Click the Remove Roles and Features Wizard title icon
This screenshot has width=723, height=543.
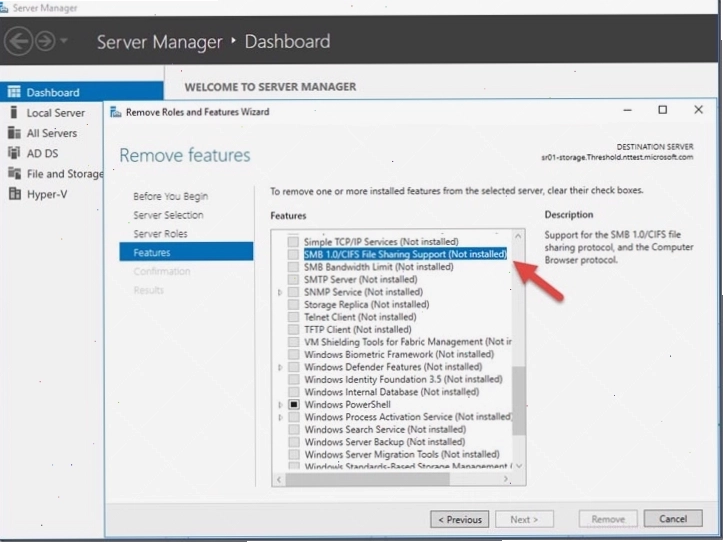click(115, 112)
